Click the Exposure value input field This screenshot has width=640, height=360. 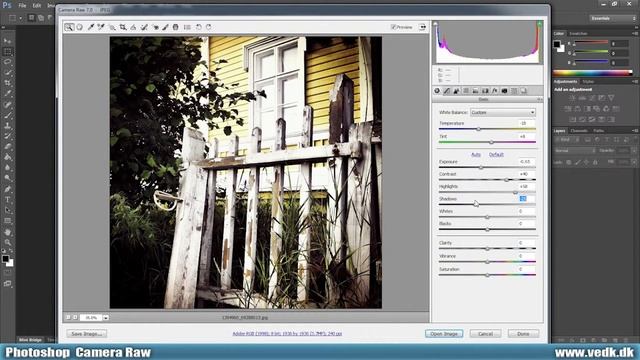tap(527, 162)
